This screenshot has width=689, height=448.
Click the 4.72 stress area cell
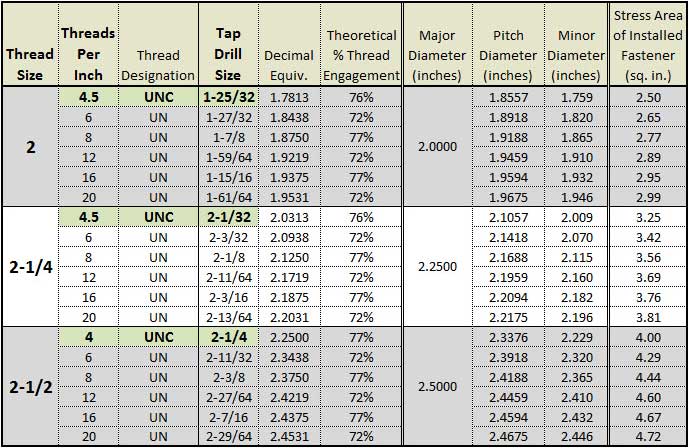point(648,437)
